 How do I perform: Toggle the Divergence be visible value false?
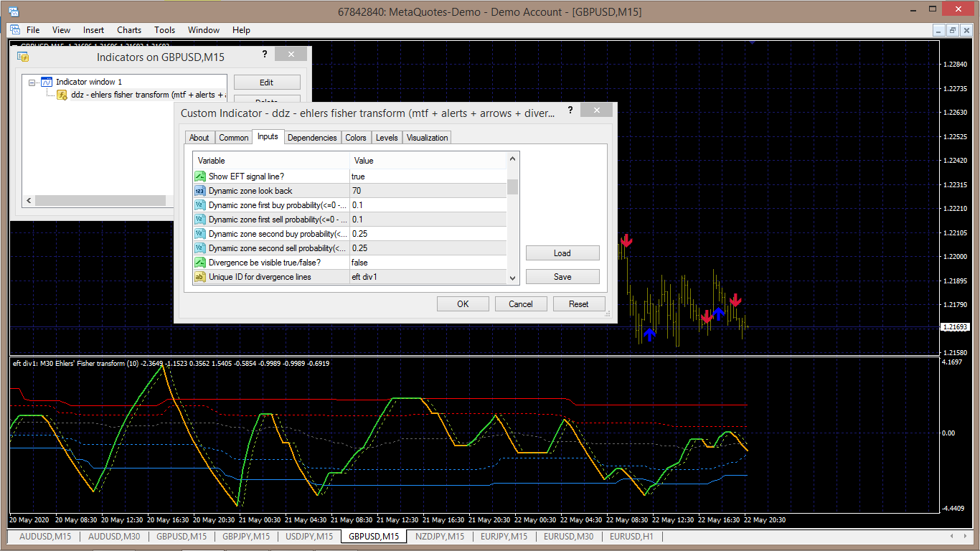click(428, 263)
